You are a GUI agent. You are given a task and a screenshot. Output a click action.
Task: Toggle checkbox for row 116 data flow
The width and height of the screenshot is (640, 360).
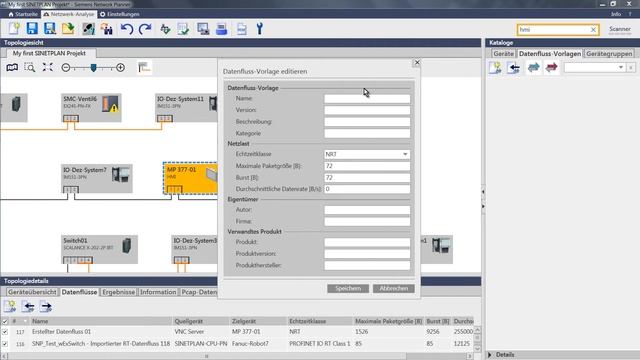(5, 344)
